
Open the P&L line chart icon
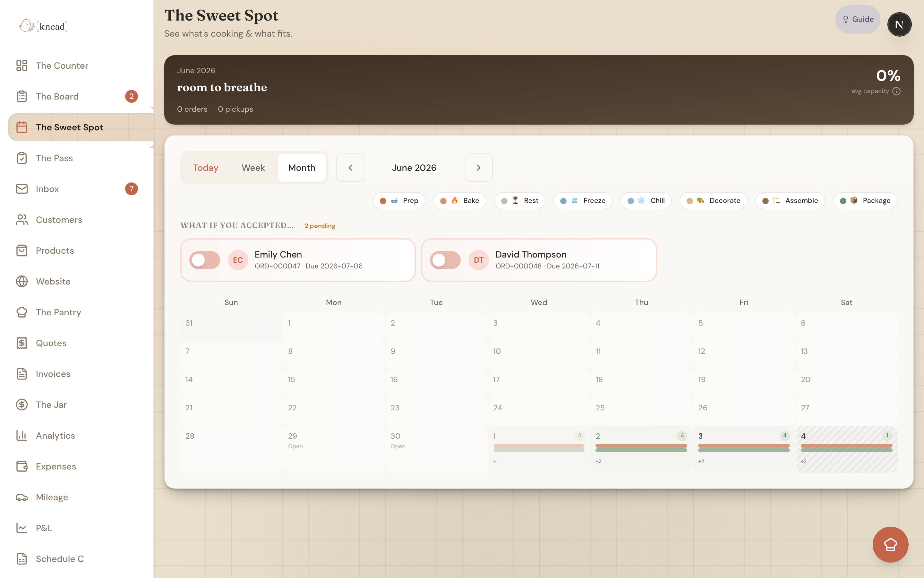tap(22, 528)
